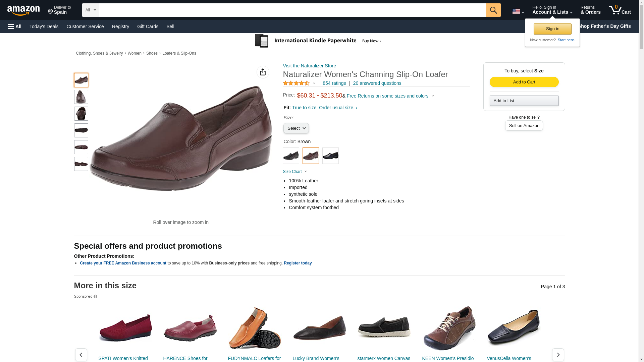Open the All hamburger menu
The image size is (644, 362).
coord(15,26)
